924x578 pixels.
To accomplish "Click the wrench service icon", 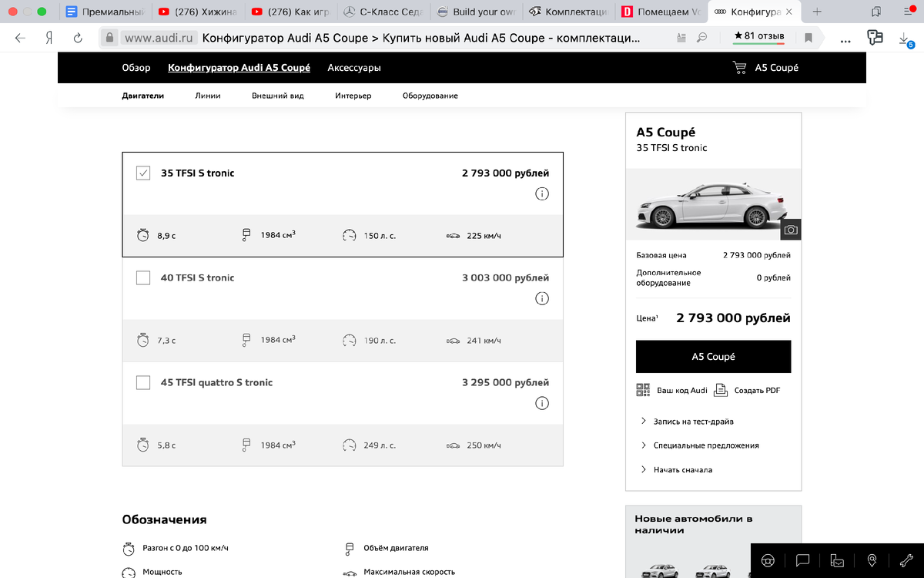I will (x=906, y=560).
